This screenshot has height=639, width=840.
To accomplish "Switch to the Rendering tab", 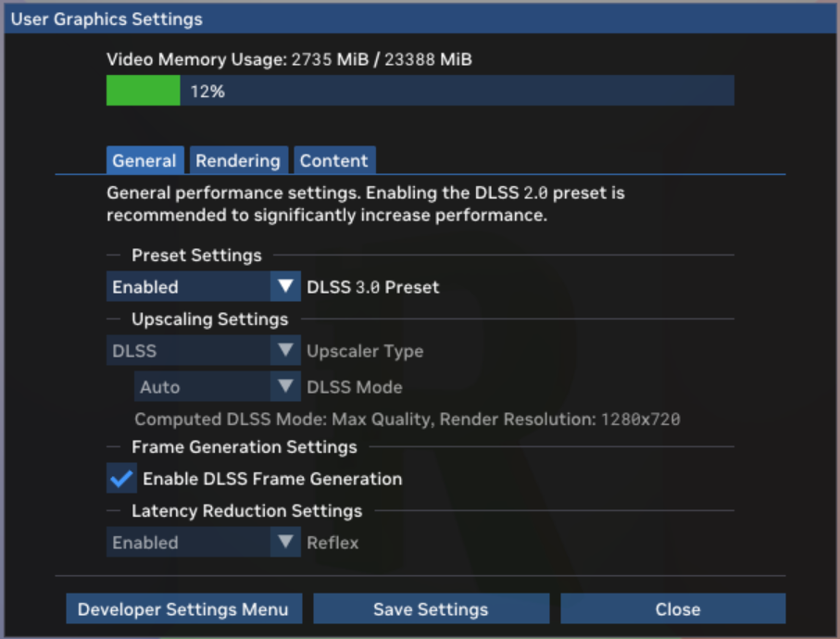I will [x=238, y=160].
